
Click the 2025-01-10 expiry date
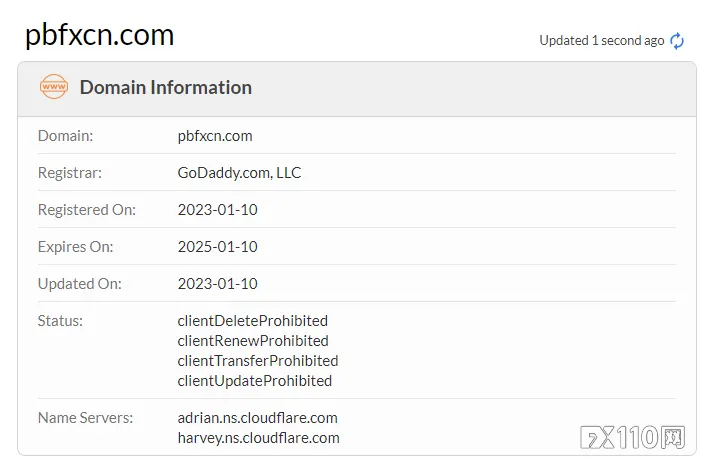217,246
